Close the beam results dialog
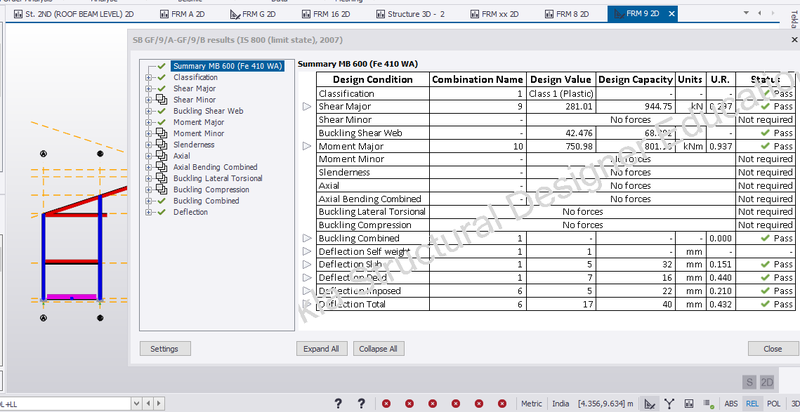 [x=794, y=40]
